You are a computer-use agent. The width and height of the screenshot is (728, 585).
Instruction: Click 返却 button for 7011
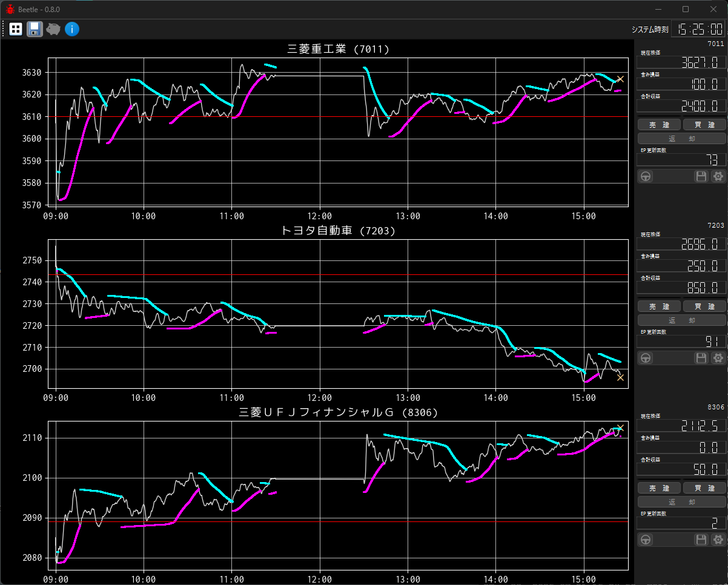681,138
